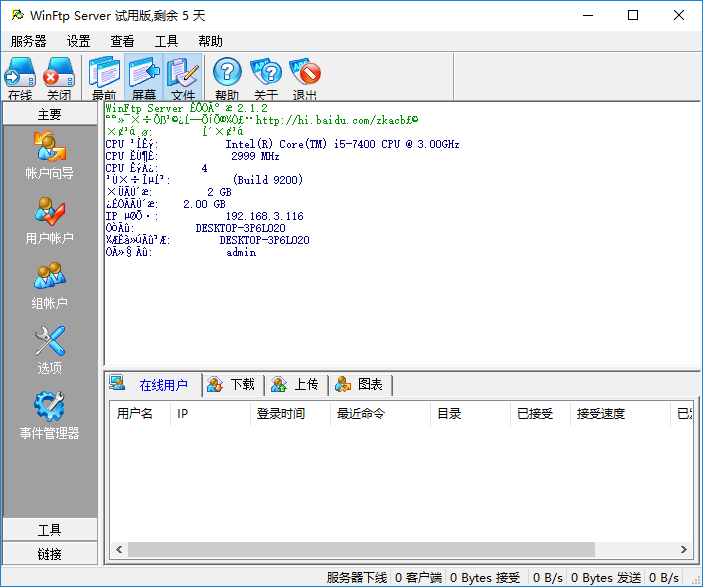Screen dimensions: 703x587
Task: Click the 在线 (go online) toolbar icon
Action: (x=20, y=77)
